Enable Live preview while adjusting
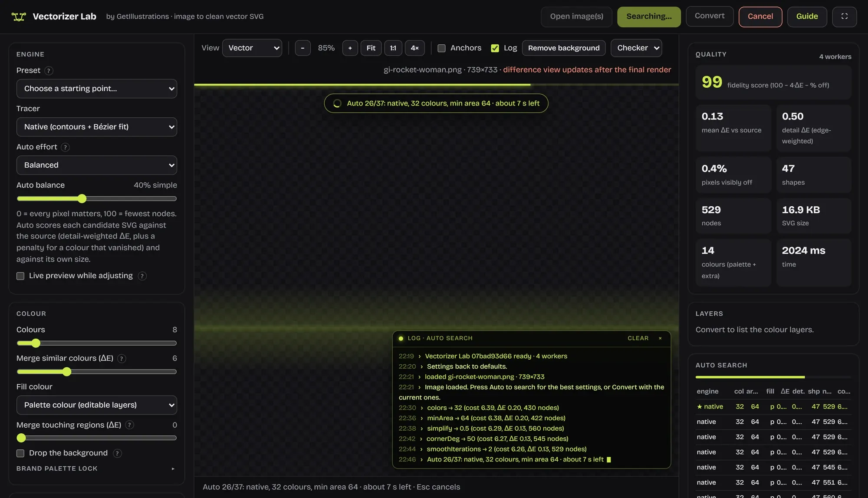The image size is (868, 498). (x=20, y=276)
